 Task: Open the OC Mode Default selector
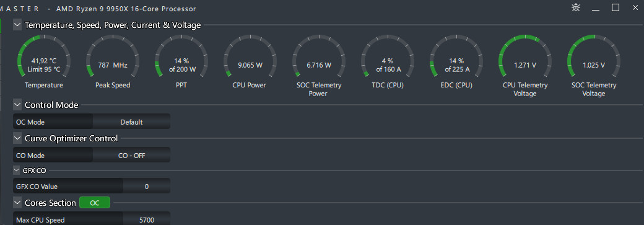click(x=131, y=121)
